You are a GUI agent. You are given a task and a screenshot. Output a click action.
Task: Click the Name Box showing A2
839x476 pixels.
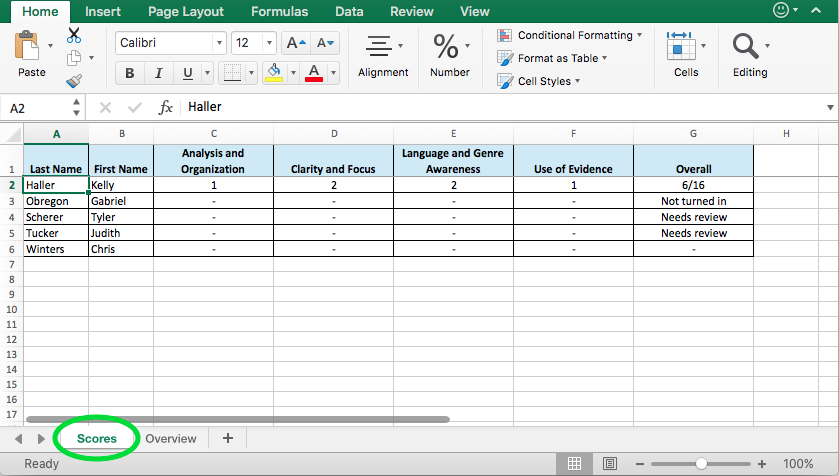click(37, 109)
